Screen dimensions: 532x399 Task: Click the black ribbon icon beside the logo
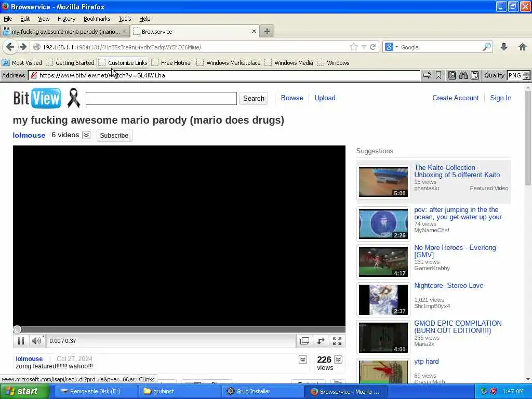tap(74, 98)
